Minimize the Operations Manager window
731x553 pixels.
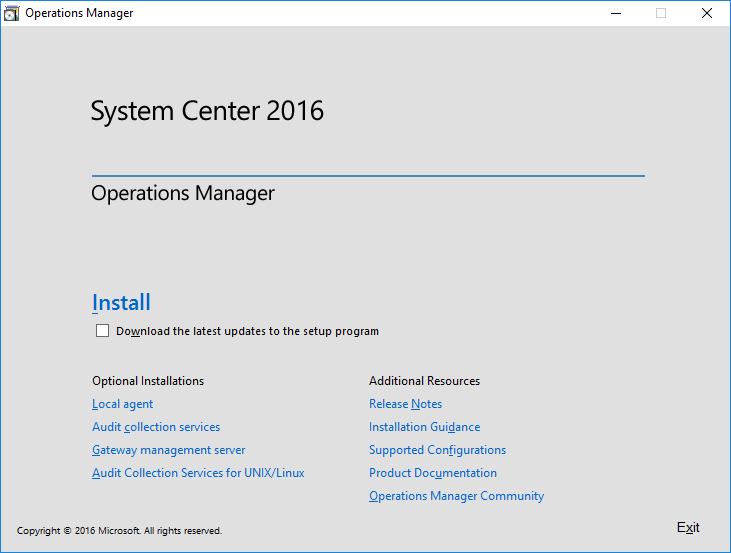click(x=616, y=13)
